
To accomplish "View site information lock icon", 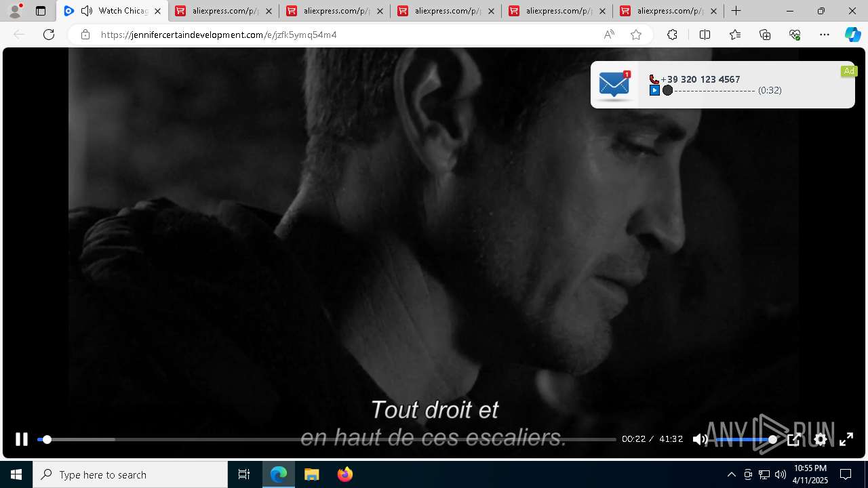I will coord(85,35).
